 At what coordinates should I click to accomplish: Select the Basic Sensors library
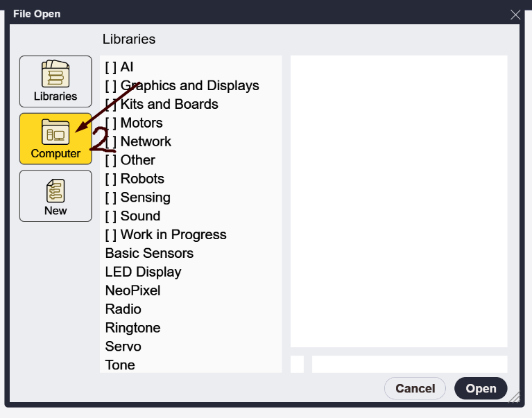149,254
